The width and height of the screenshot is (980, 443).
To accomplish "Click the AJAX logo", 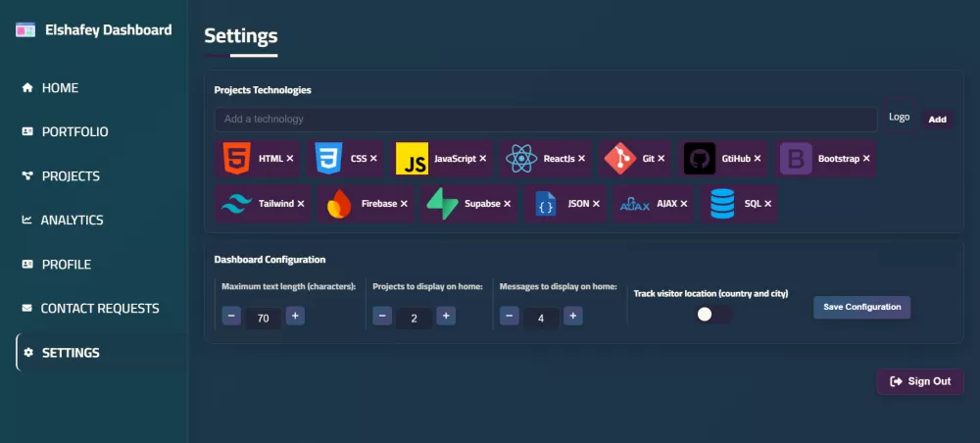I will point(635,204).
